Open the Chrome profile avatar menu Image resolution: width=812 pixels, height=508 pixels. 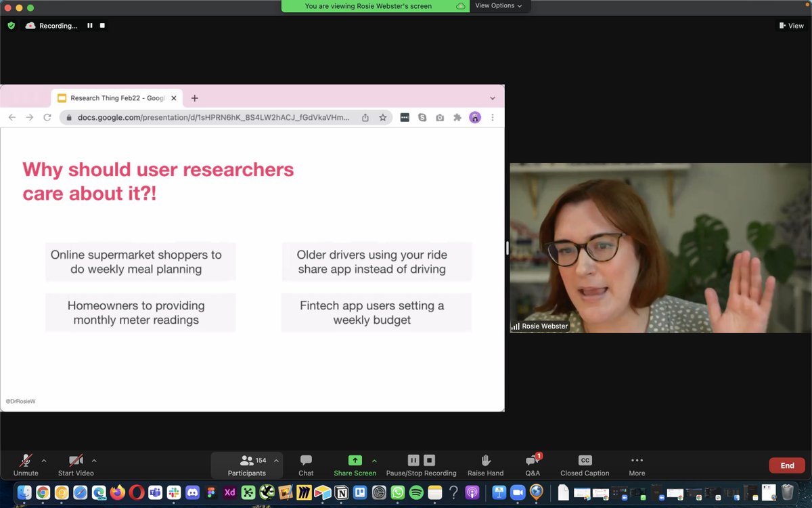click(475, 117)
